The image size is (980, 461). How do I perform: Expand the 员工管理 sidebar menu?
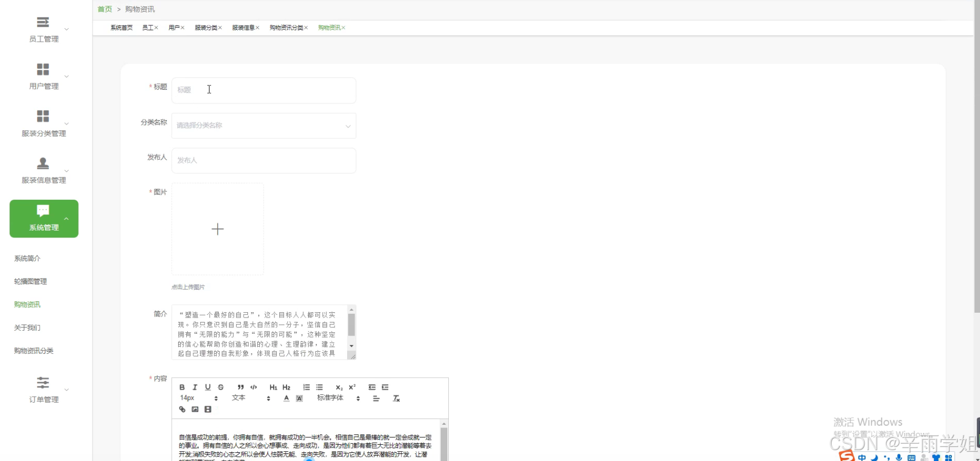click(44, 29)
